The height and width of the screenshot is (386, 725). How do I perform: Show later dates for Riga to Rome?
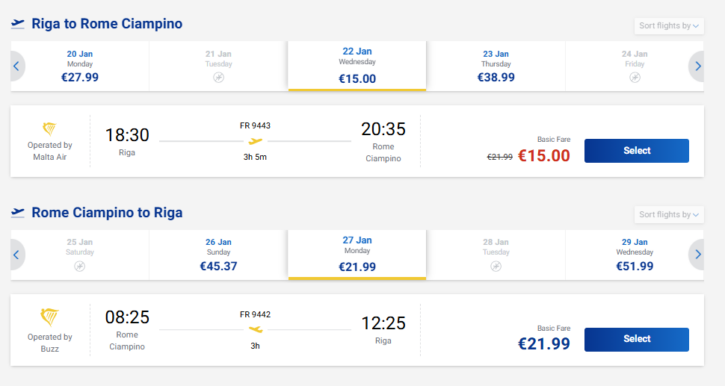pyautogui.click(x=697, y=66)
